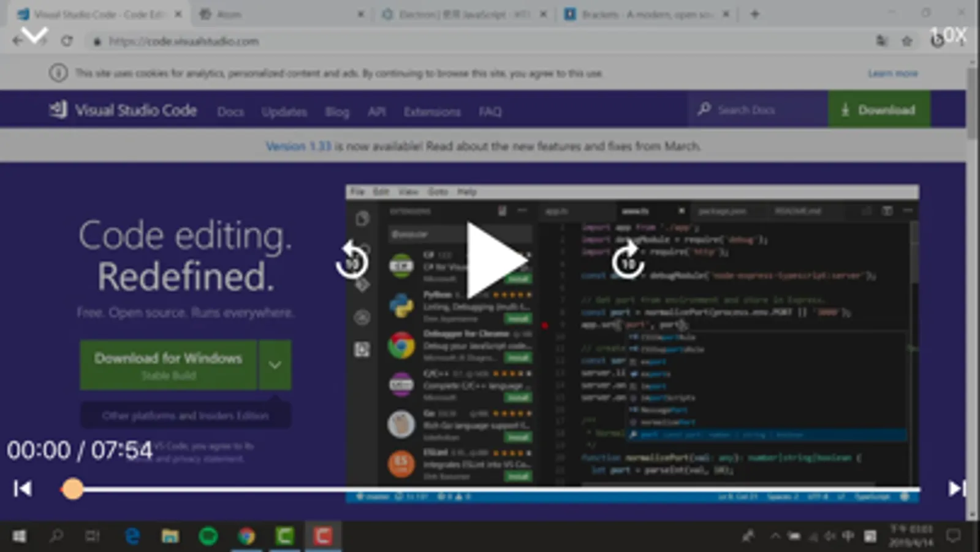
Task: Open the Windows notification center
Action: (x=953, y=537)
